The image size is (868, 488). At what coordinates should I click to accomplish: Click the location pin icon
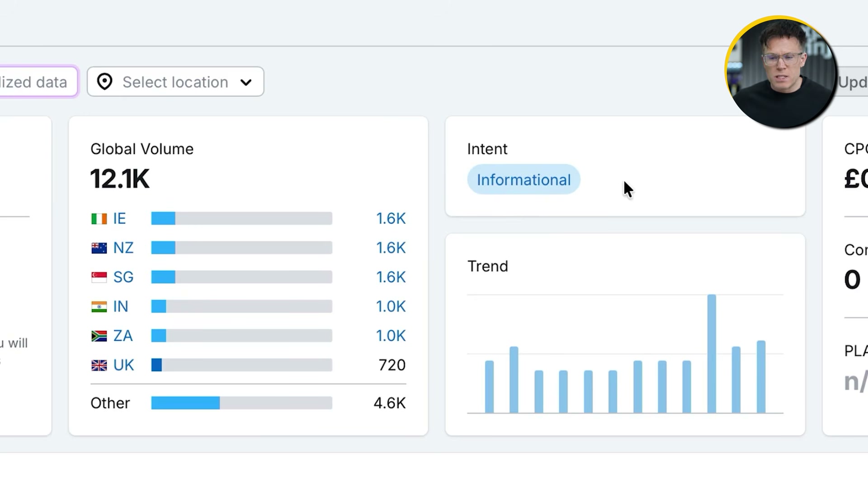point(104,82)
